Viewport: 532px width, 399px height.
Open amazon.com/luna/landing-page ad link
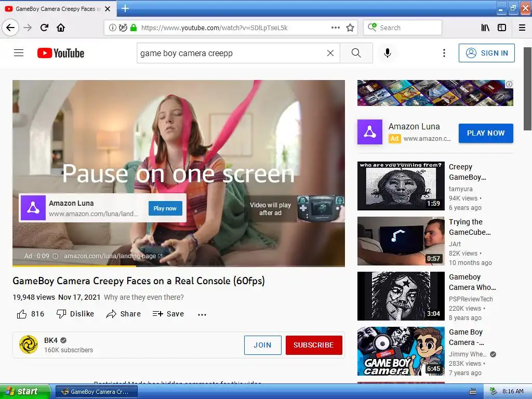point(113,256)
